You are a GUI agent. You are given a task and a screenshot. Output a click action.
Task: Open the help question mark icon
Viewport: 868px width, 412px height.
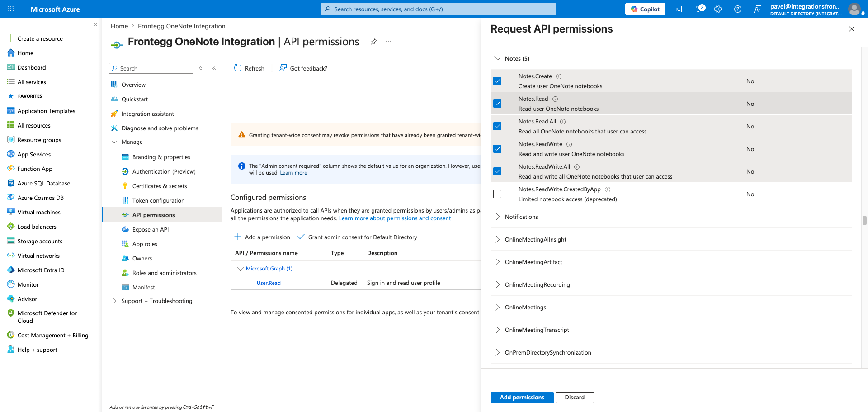click(x=738, y=9)
